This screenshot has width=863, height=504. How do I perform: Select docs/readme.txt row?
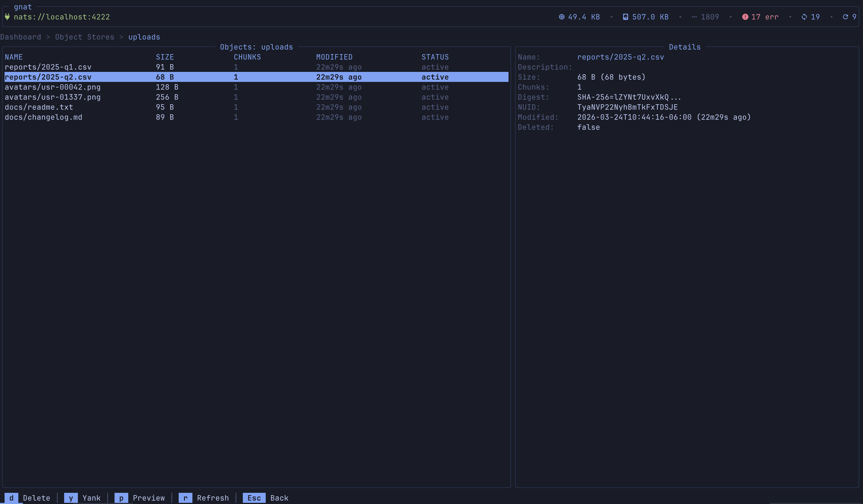39,107
